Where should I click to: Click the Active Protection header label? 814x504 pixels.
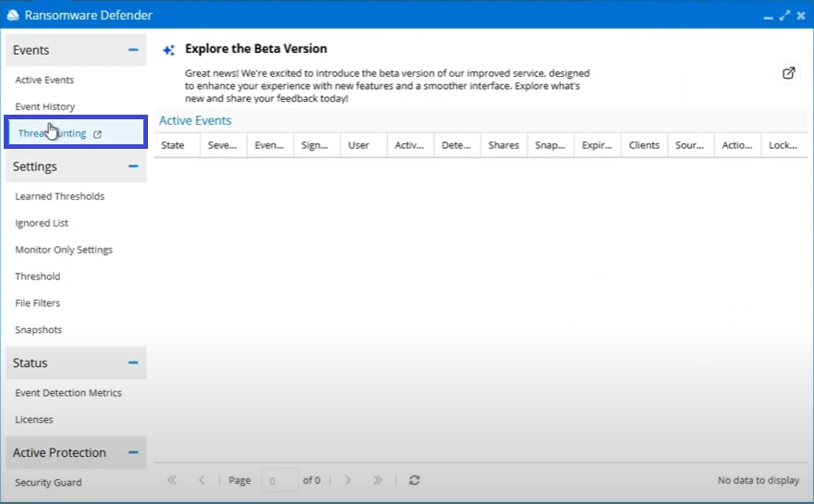point(59,452)
